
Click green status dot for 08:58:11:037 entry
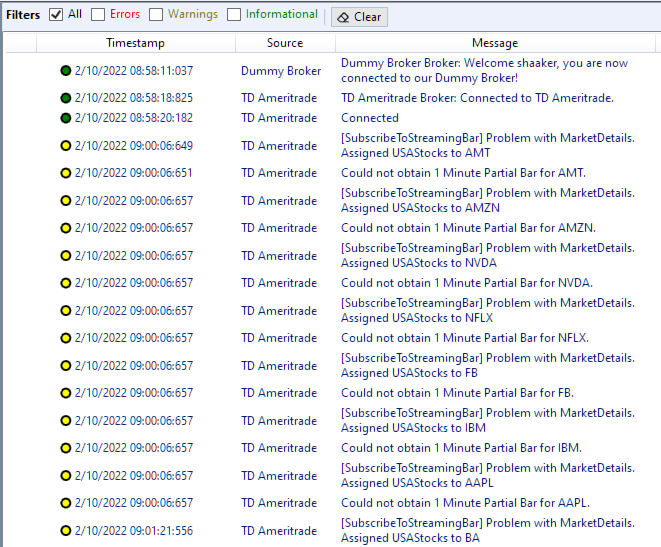pos(65,70)
